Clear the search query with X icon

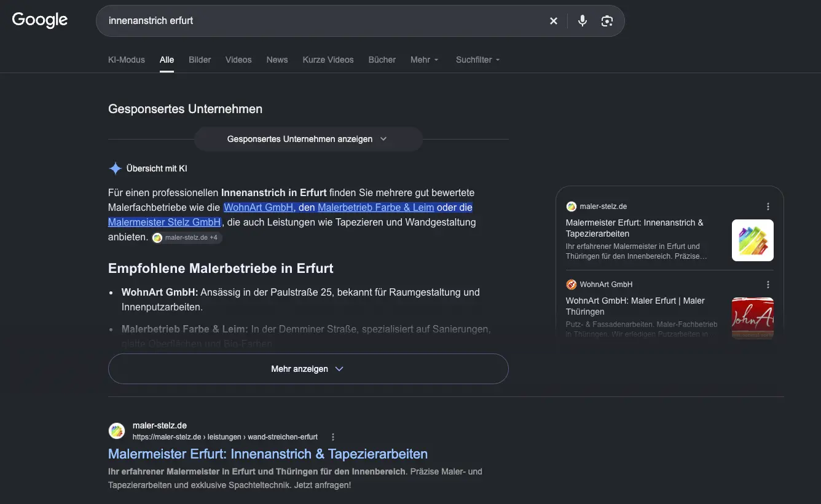click(554, 21)
